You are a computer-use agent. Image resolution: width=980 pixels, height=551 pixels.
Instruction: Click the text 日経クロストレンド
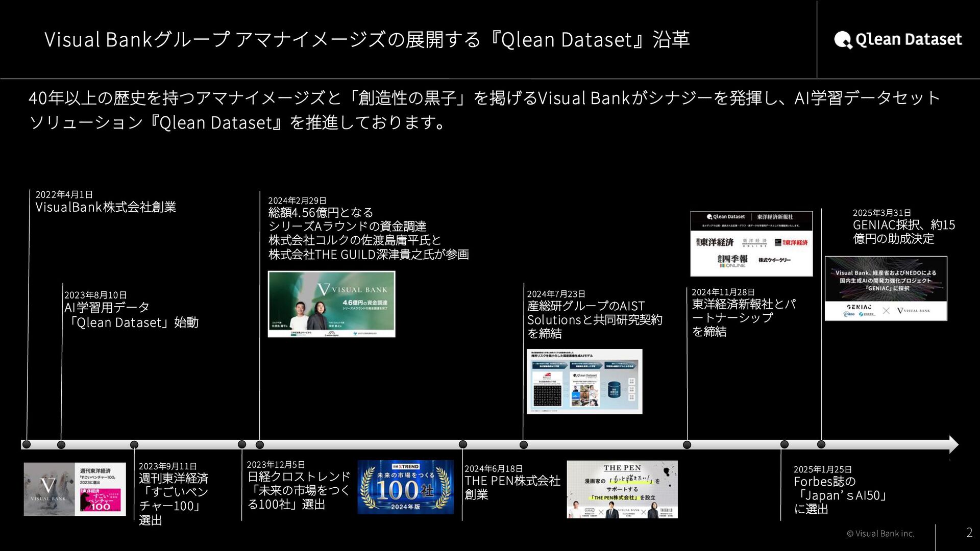299,477
